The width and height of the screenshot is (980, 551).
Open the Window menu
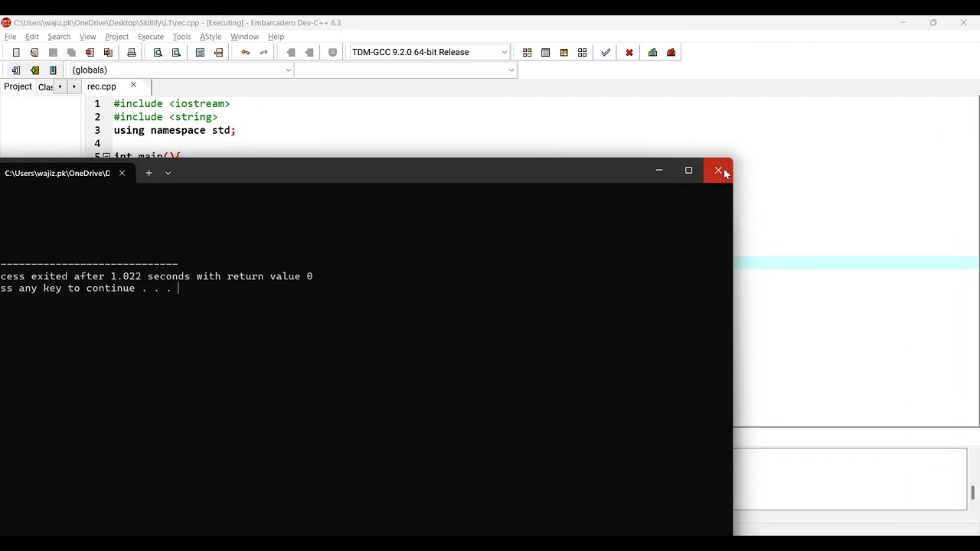244,37
